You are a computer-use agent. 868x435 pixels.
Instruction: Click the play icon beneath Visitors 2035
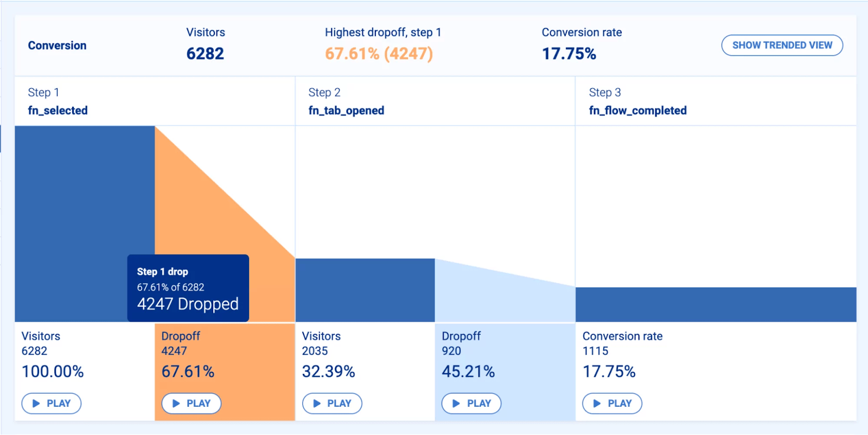coord(316,403)
